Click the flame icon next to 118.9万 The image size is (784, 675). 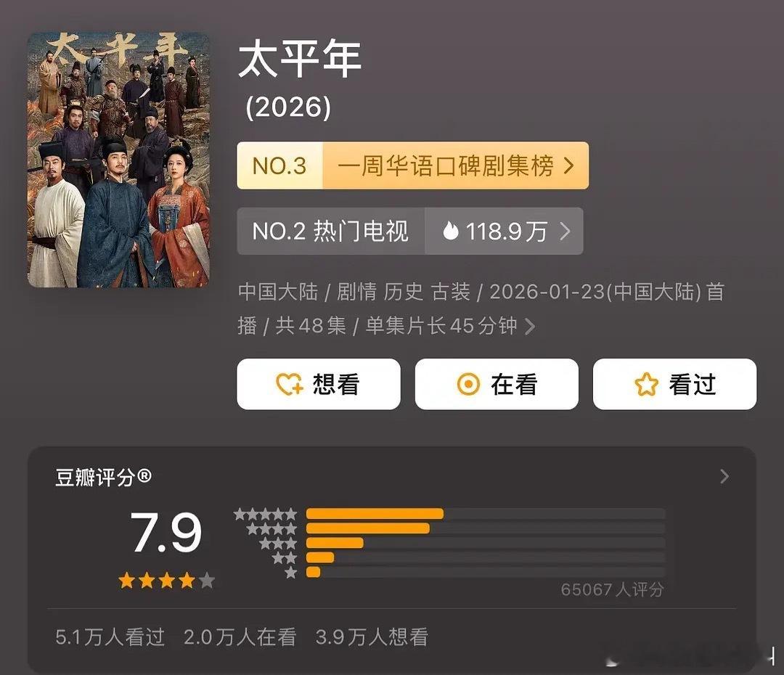tap(452, 231)
